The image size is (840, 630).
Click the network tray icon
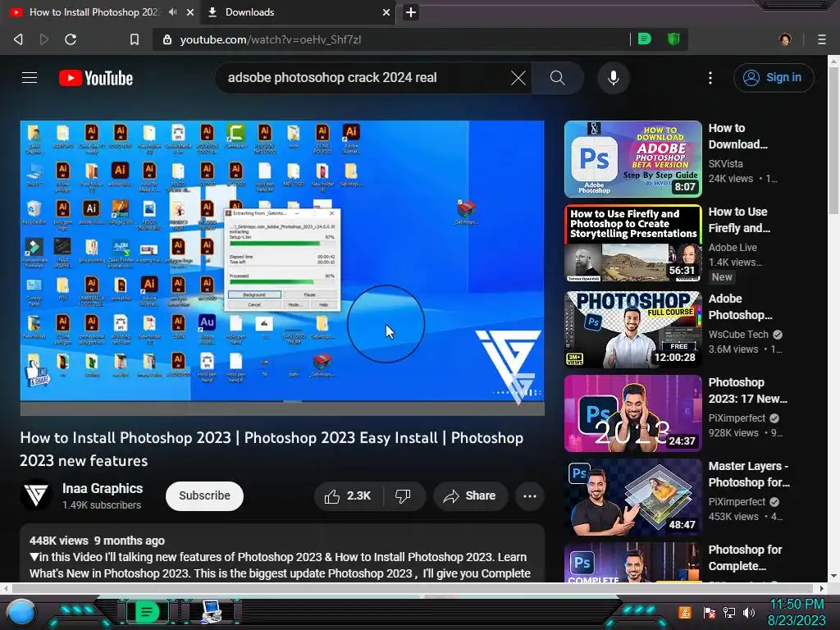(729, 612)
